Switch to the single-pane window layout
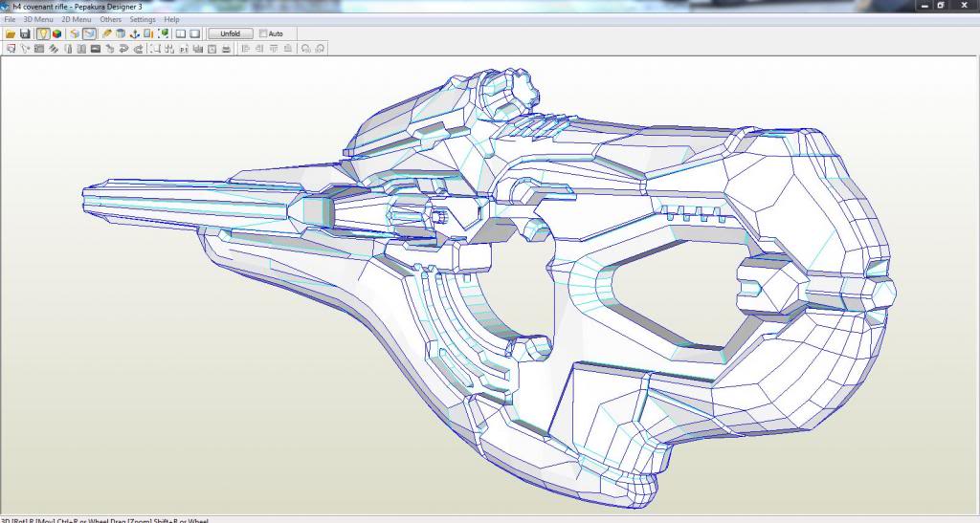The width and height of the screenshot is (980, 523). (x=194, y=33)
